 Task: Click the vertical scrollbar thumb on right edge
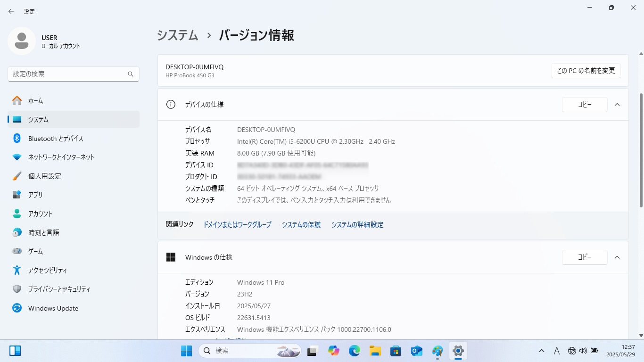point(641,150)
